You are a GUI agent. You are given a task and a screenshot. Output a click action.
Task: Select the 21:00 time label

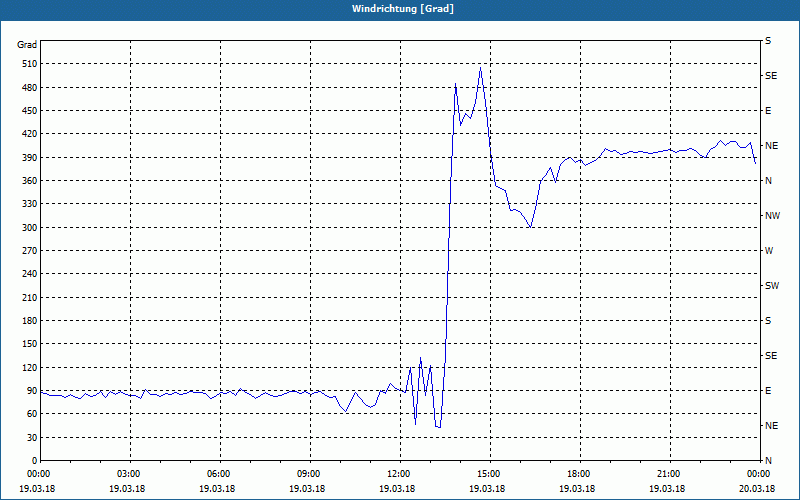coord(667,474)
